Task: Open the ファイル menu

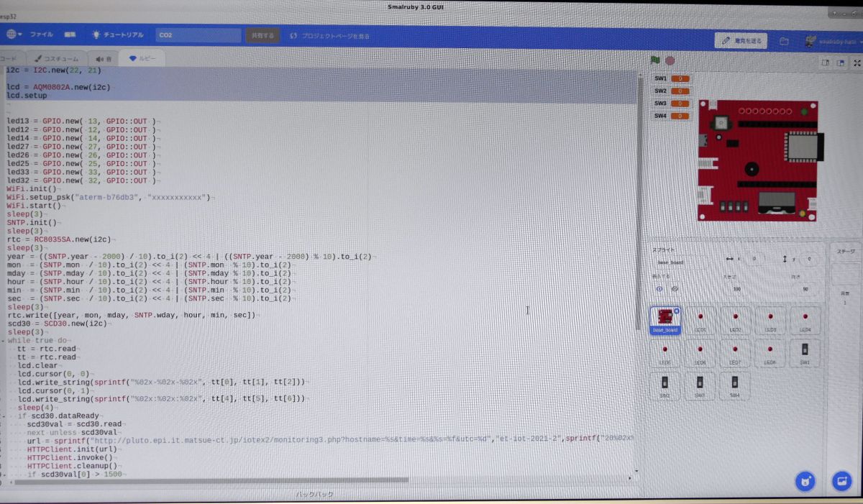Action: [x=42, y=34]
